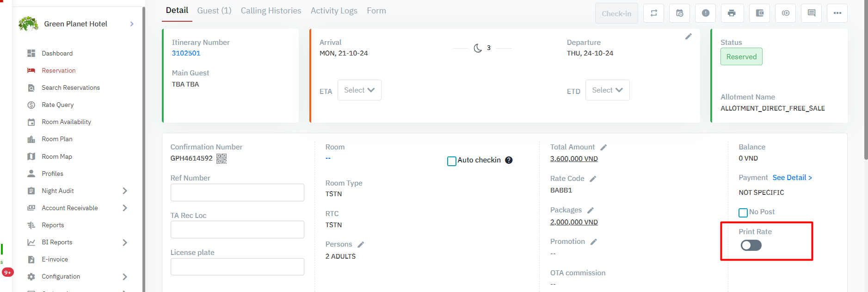Click the printer icon in top toolbar
Screen dimensions: 868x292
coord(731,13)
